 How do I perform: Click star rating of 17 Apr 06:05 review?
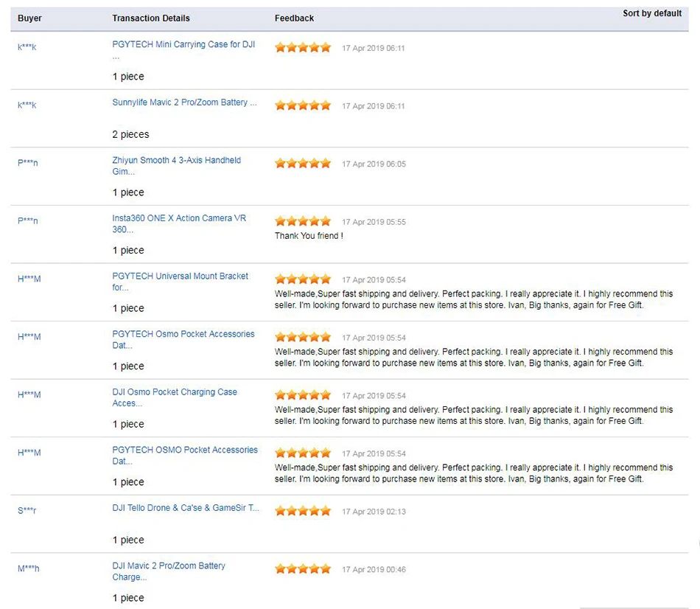coord(303,164)
